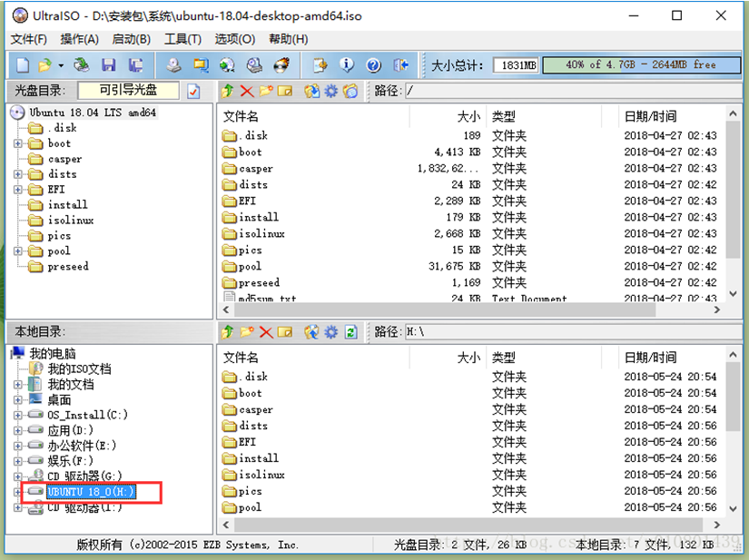Viewport: 749px width, 560px height.
Task: Click the local path field showing H:\
Action: [573, 332]
